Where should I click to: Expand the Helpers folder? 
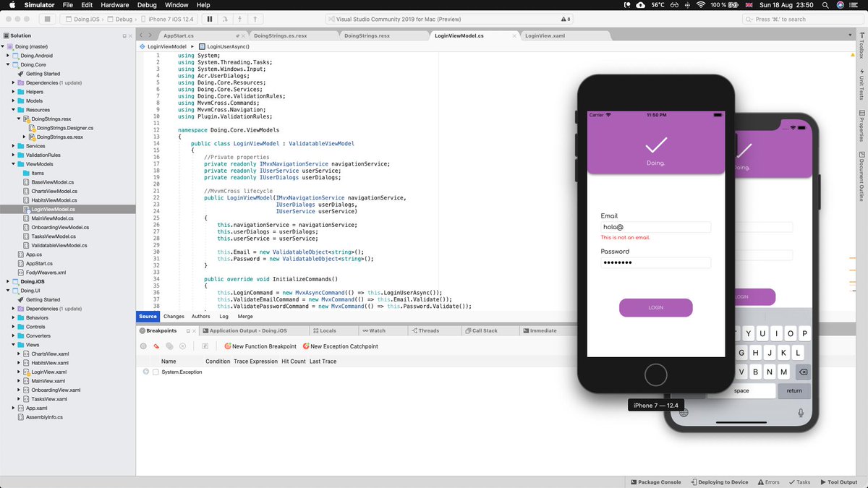click(13, 92)
